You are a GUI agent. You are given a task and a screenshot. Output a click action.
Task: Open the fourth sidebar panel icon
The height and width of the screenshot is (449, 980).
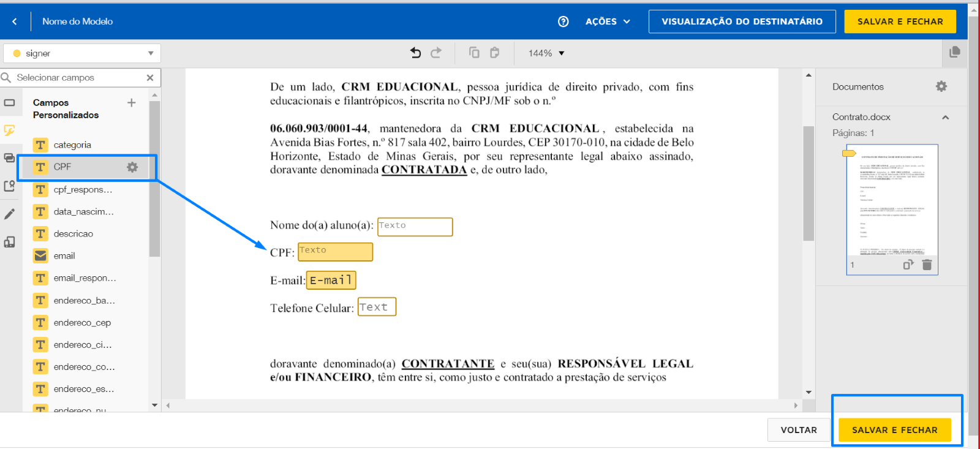[9, 186]
